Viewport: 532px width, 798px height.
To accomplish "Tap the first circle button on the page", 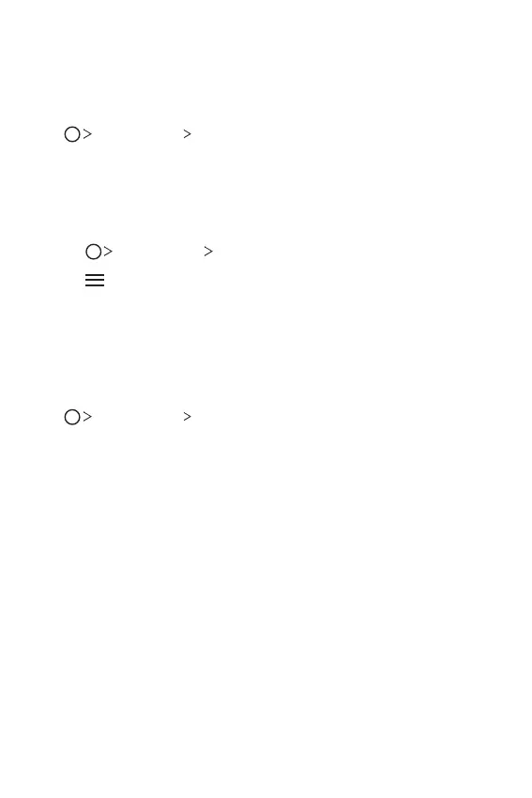I will 72,134.
